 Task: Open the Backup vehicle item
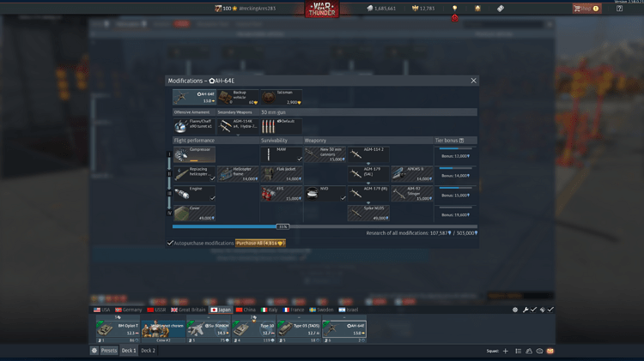click(238, 97)
